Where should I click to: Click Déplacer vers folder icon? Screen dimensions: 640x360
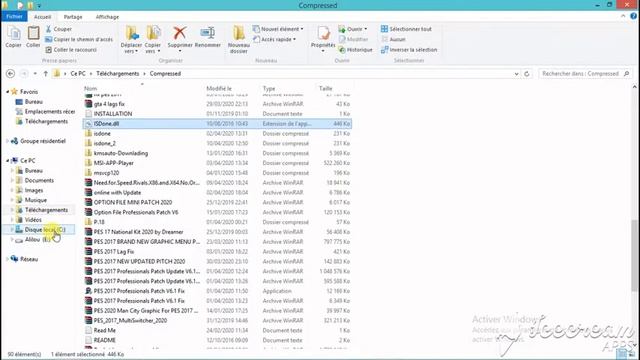pyautogui.click(x=131, y=33)
